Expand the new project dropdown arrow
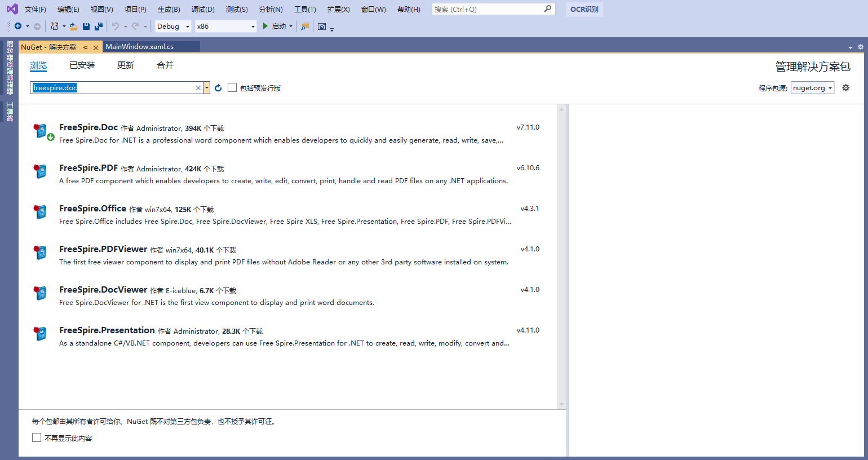The height and width of the screenshot is (460, 868). coord(64,26)
